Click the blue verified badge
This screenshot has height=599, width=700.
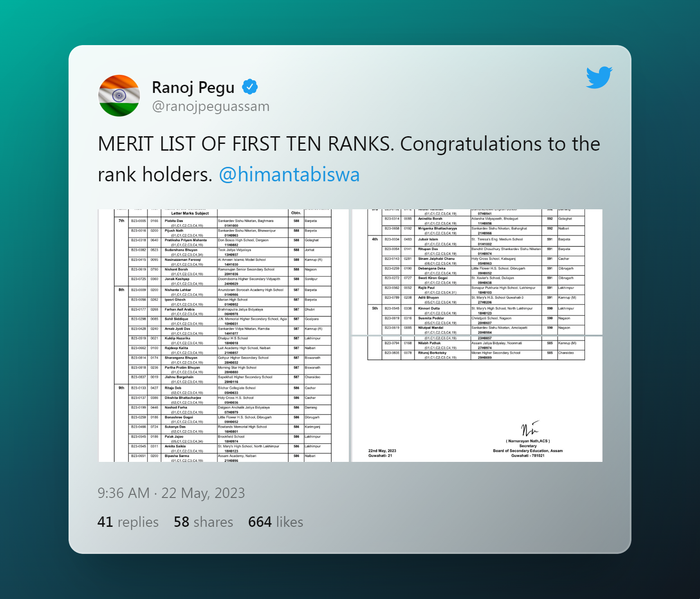pyautogui.click(x=250, y=87)
